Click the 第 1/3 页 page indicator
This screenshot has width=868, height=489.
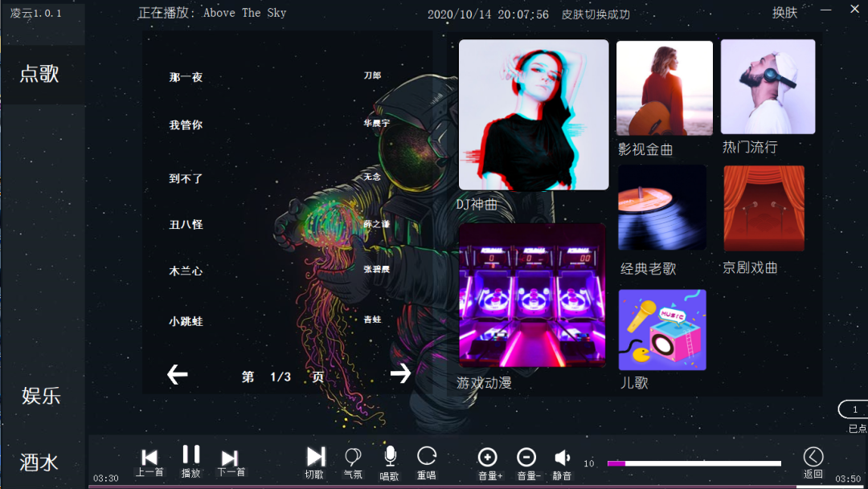(283, 377)
